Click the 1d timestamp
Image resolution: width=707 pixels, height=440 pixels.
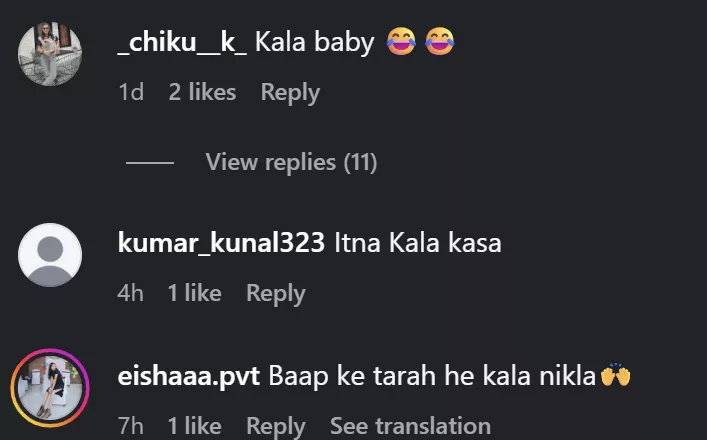[131, 92]
